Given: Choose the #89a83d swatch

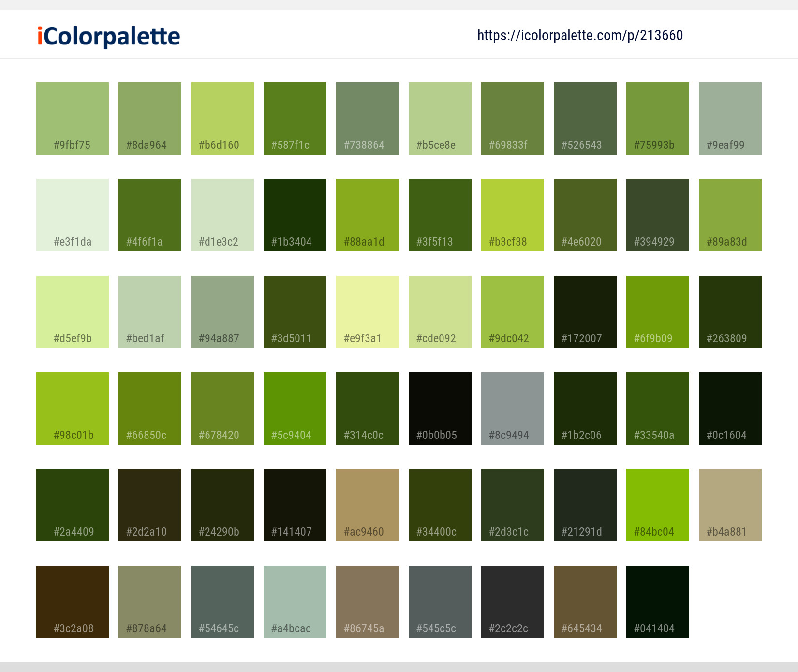Looking at the screenshot, I should coord(730,215).
